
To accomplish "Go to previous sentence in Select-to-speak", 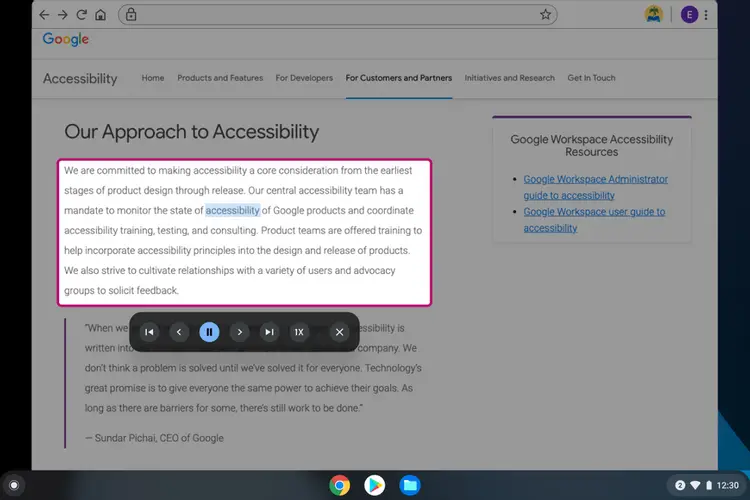I will pos(179,332).
